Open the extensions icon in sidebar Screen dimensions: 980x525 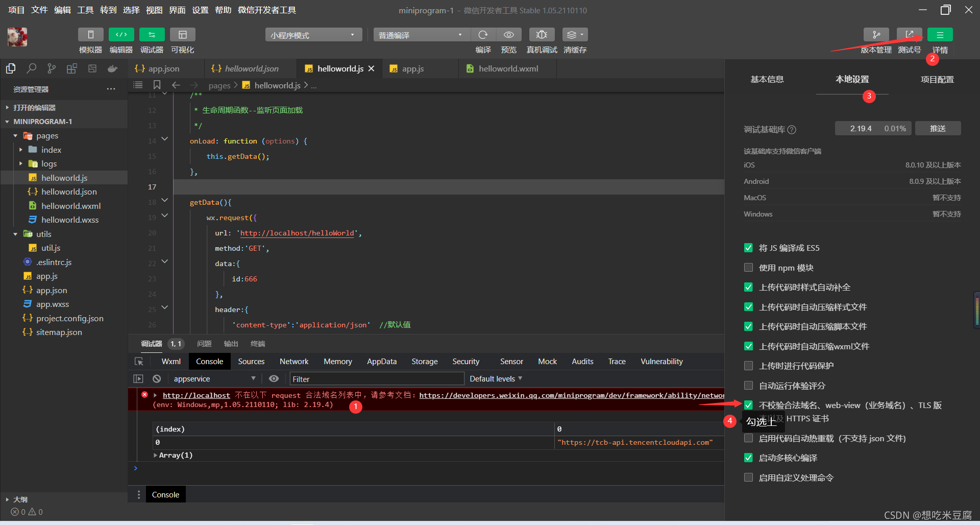[72, 68]
